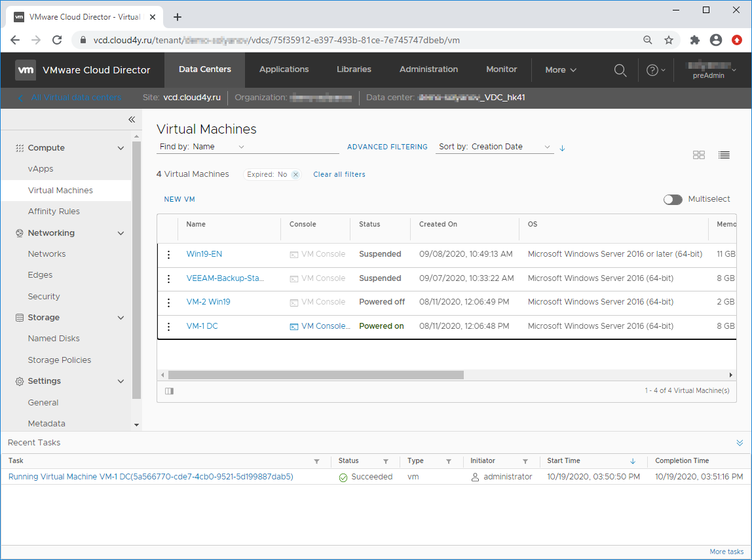Filter the tasks Initiator column

tap(525, 461)
